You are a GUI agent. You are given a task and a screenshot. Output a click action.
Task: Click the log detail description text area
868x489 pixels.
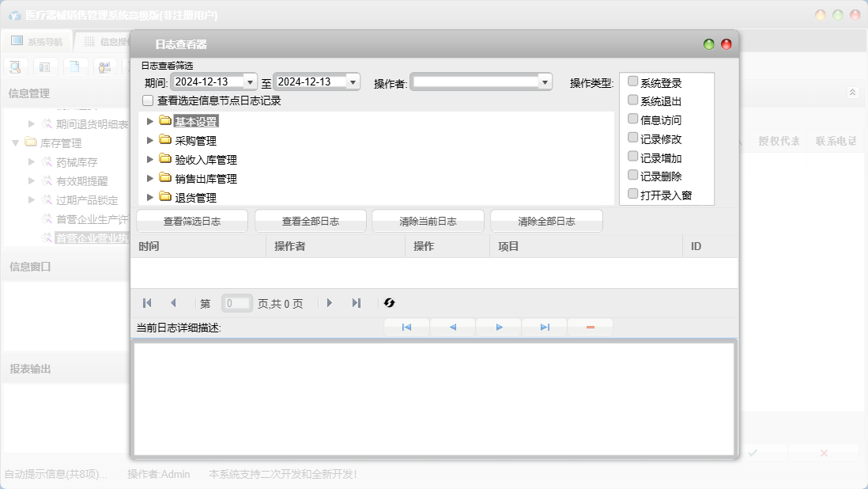click(434, 399)
